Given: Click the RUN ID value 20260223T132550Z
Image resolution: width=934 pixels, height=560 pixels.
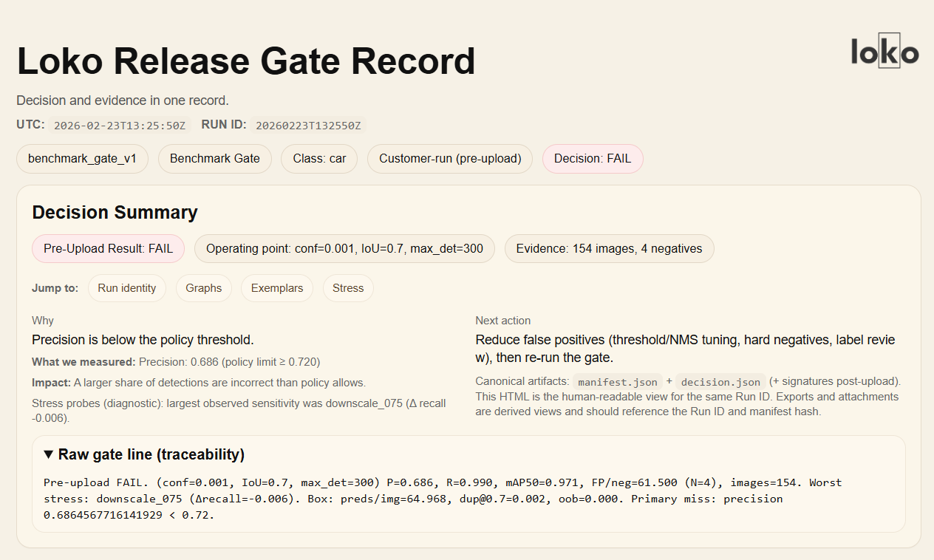Looking at the screenshot, I should tap(308, 125).
